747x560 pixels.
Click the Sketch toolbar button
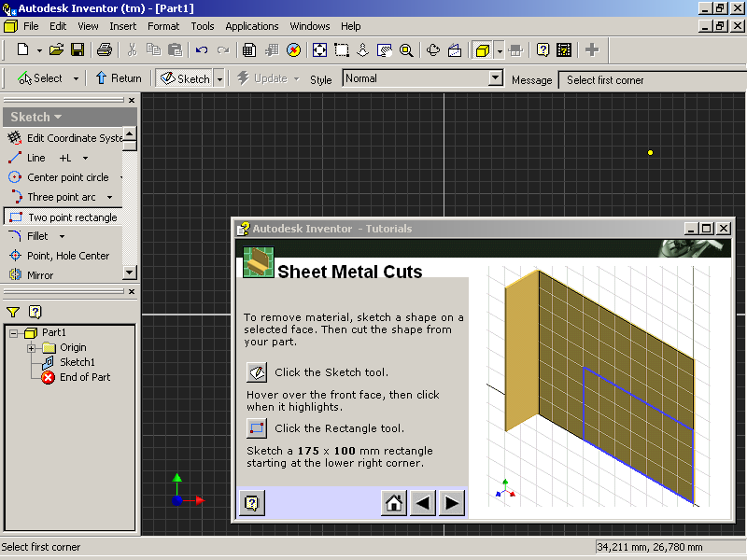click(185, 78)
